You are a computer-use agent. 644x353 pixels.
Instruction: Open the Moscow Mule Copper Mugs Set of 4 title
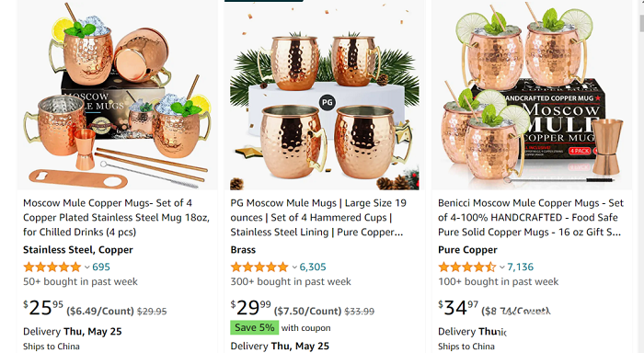pos(116,218)
